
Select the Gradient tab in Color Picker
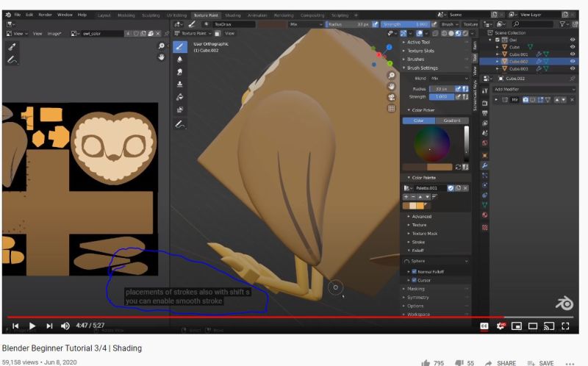[x=452, y=121]
